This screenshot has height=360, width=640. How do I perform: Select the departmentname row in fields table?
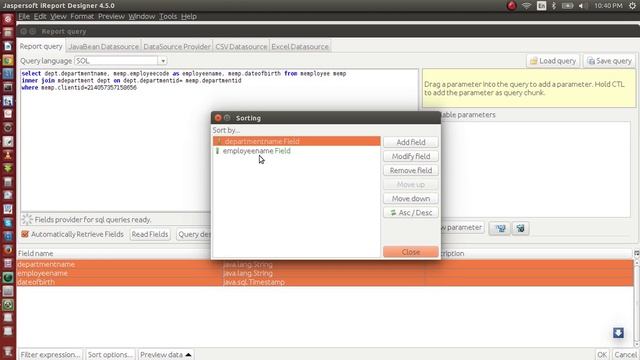[325, 264]
